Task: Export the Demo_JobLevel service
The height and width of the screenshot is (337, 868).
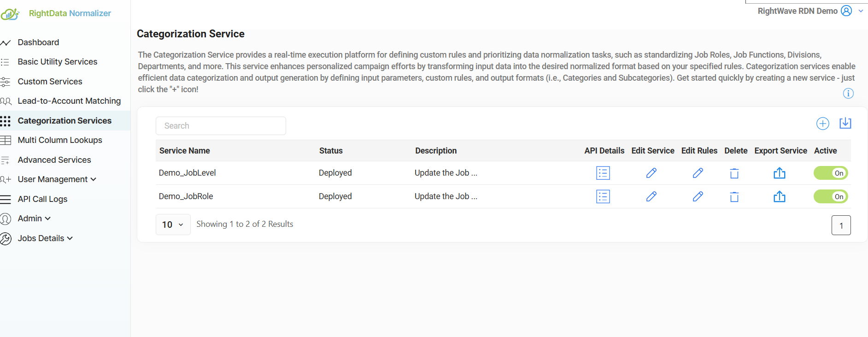Action: [x=780, y=173]
